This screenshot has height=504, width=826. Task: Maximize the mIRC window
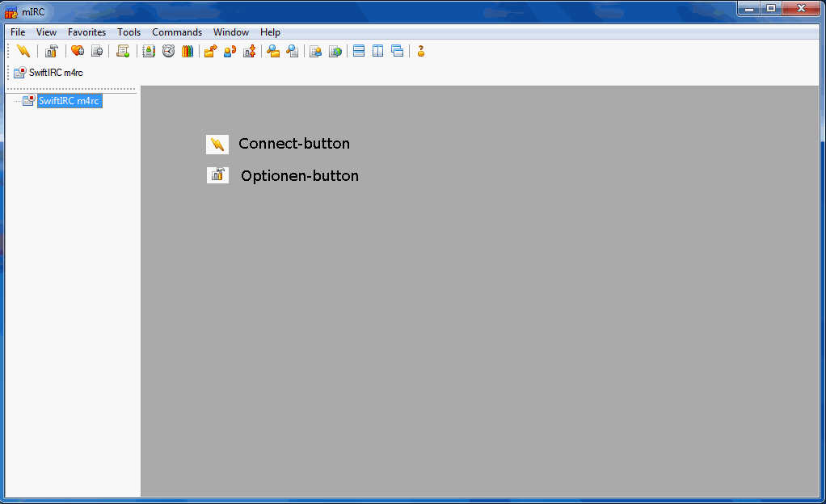(771, 9)
